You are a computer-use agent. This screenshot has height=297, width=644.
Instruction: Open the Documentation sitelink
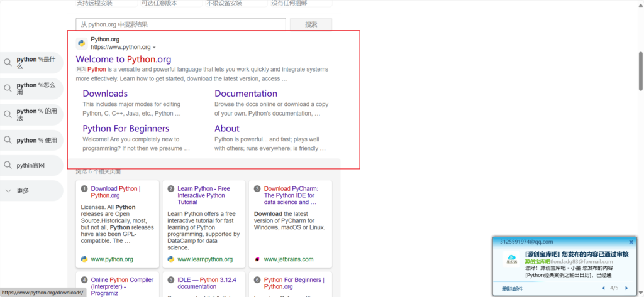click(x=246, y=94)
